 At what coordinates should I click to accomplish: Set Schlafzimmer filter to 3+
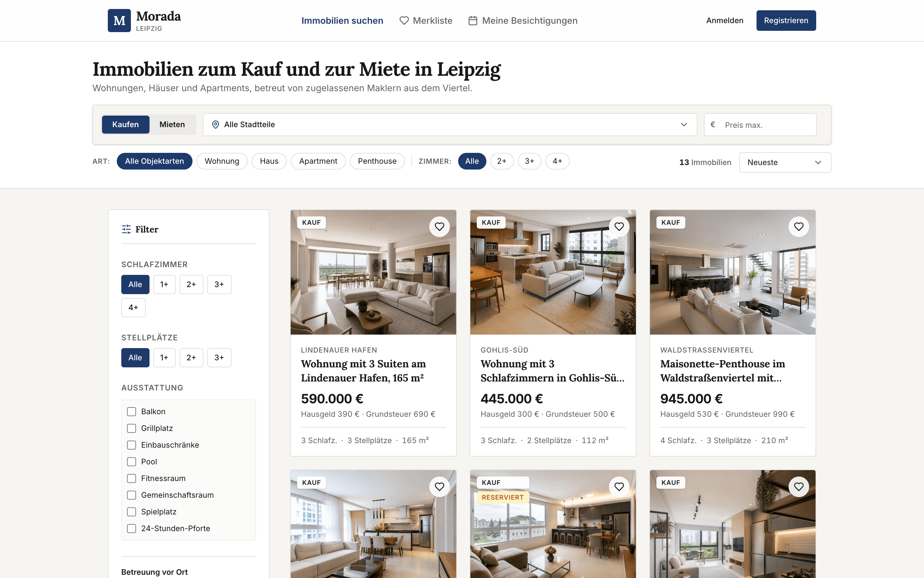(x=219, y=285)
